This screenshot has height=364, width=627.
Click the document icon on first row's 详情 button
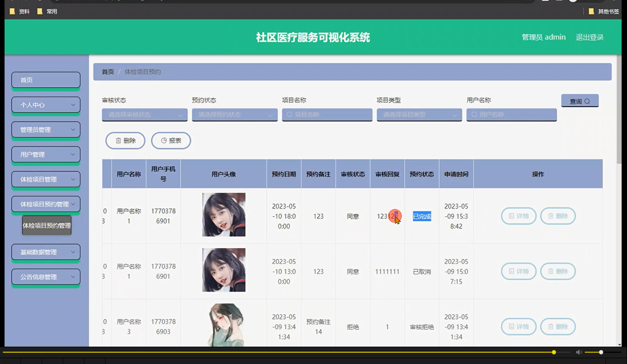[x=511, y=216]
